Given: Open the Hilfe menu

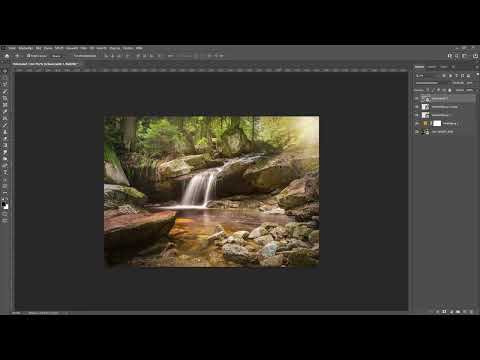Looking at the screenshot, I should pyautogui.click(x=139, y=48).
